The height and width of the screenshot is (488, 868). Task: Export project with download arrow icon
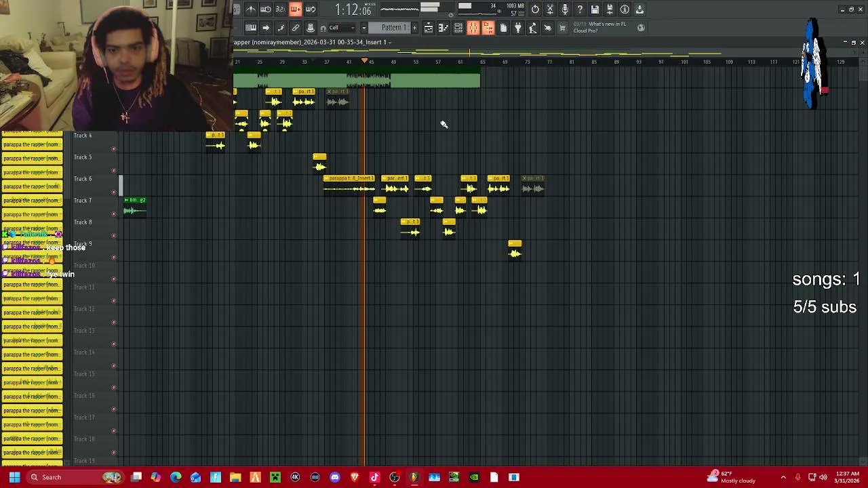639,9
